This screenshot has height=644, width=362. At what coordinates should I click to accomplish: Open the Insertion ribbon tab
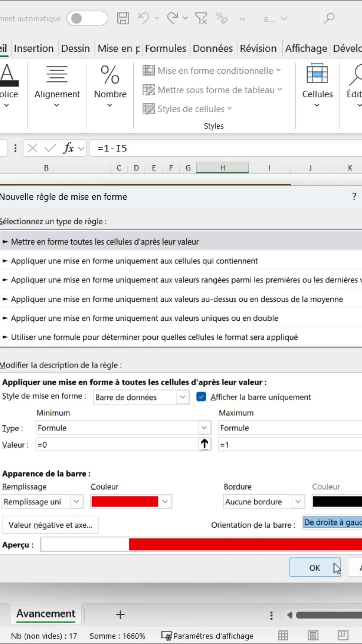click(34, 48)
